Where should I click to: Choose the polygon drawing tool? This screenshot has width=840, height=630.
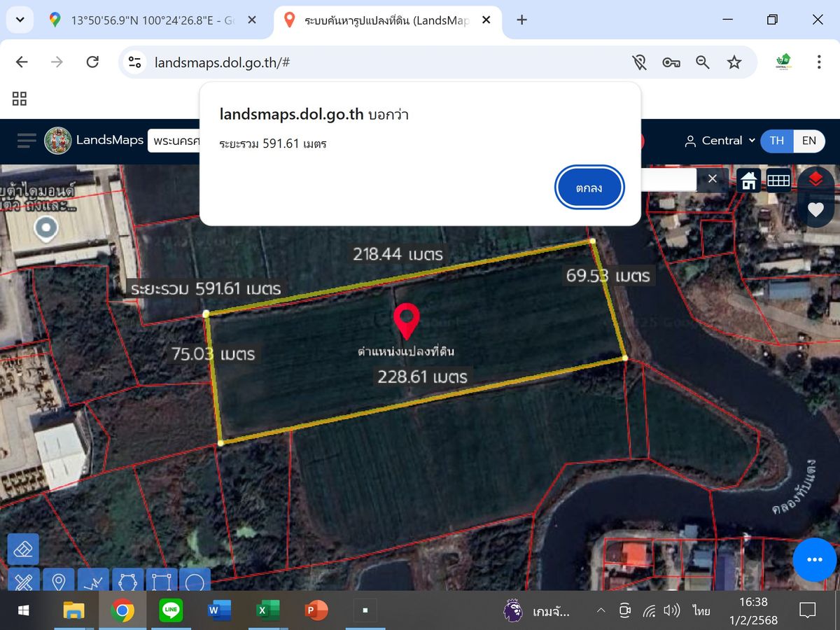[x=127, y=581]
